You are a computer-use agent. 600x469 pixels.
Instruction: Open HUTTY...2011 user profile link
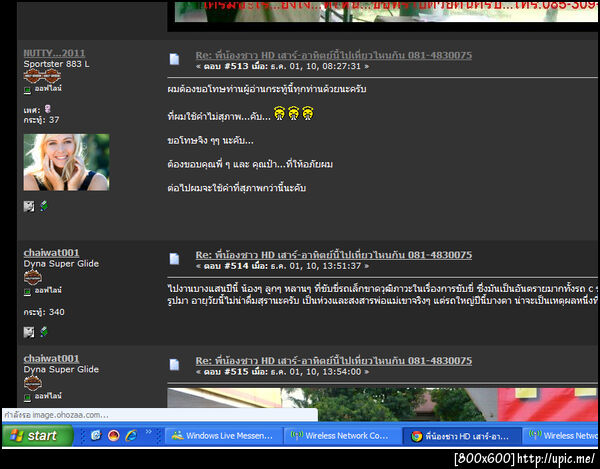[54, 53]
